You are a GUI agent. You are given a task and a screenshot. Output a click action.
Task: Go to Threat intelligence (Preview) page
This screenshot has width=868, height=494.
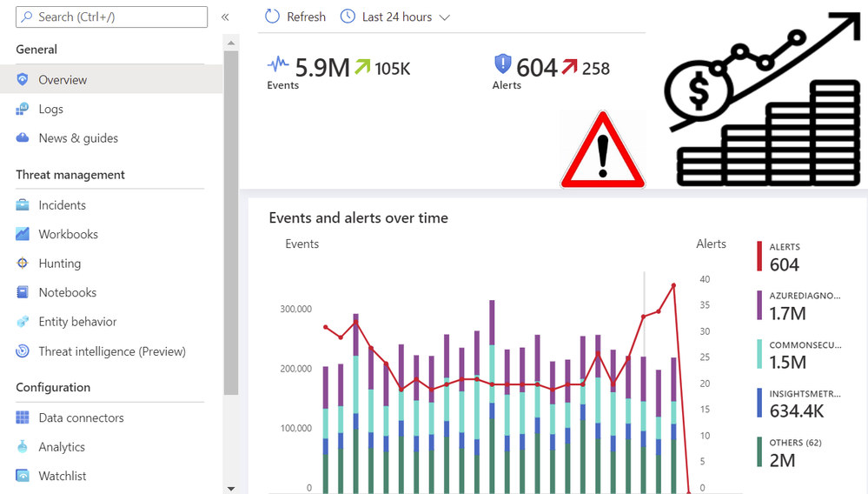[111, 351]
